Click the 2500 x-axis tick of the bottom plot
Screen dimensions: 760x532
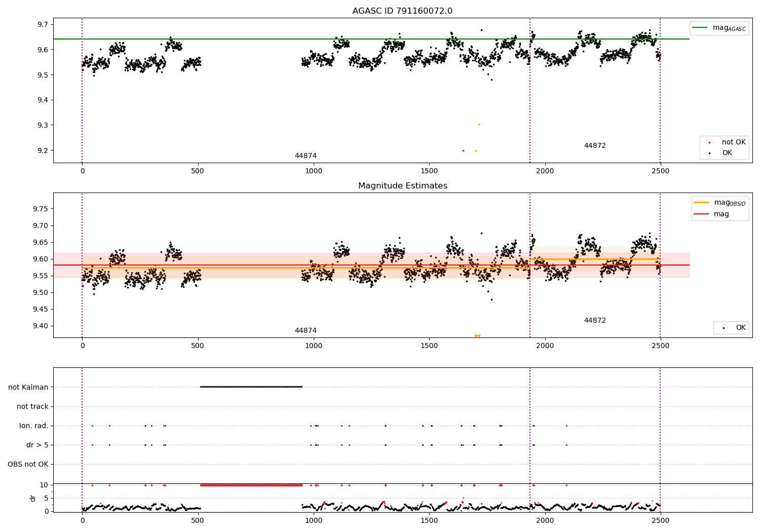[660, 521]
